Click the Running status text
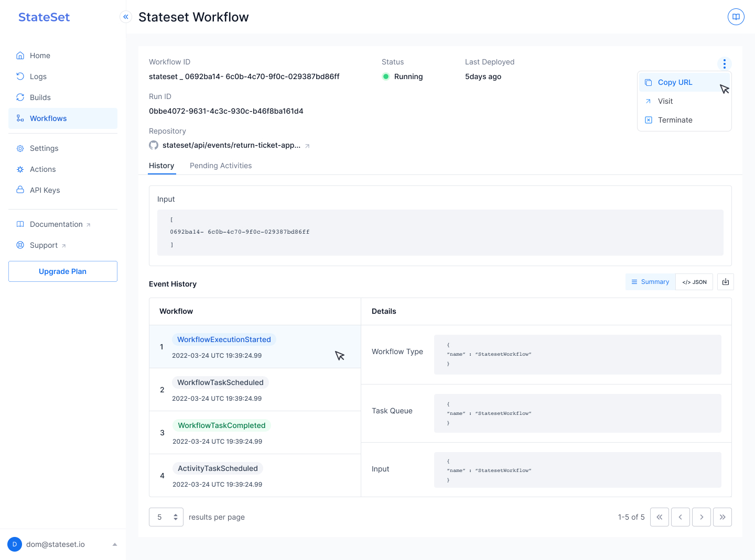The width and height of the screenshot is (755, 560). point(408,76)
